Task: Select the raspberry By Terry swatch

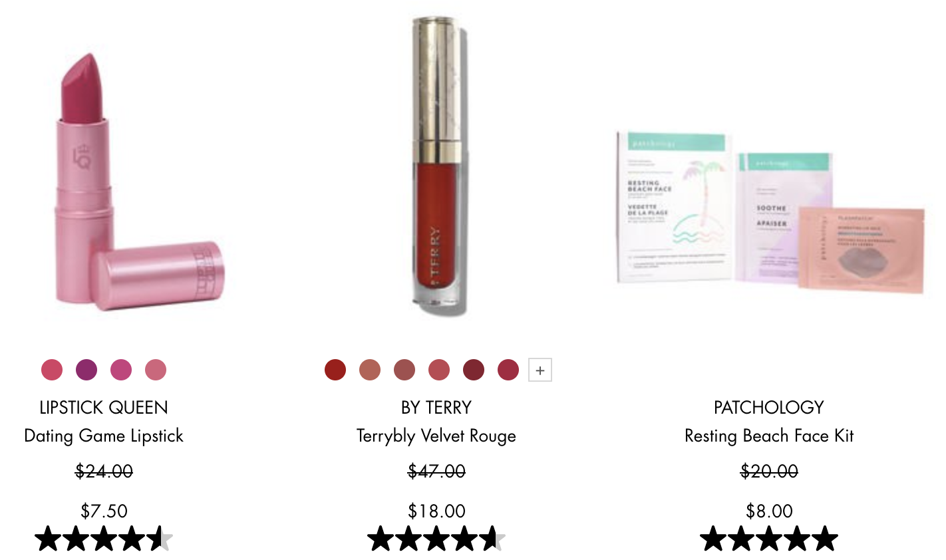Action: point(508,369)
